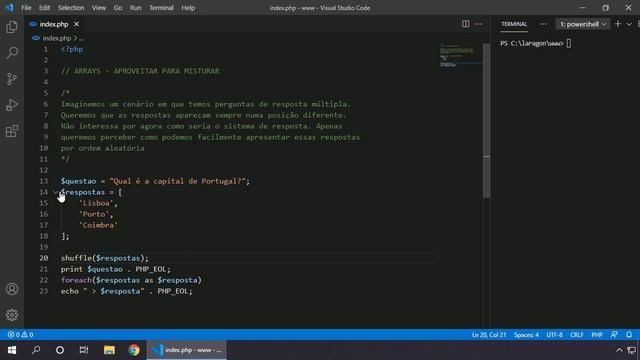Click PHP language mode in status bar
This screenshot has width=640, height=360.
[597, 335]
